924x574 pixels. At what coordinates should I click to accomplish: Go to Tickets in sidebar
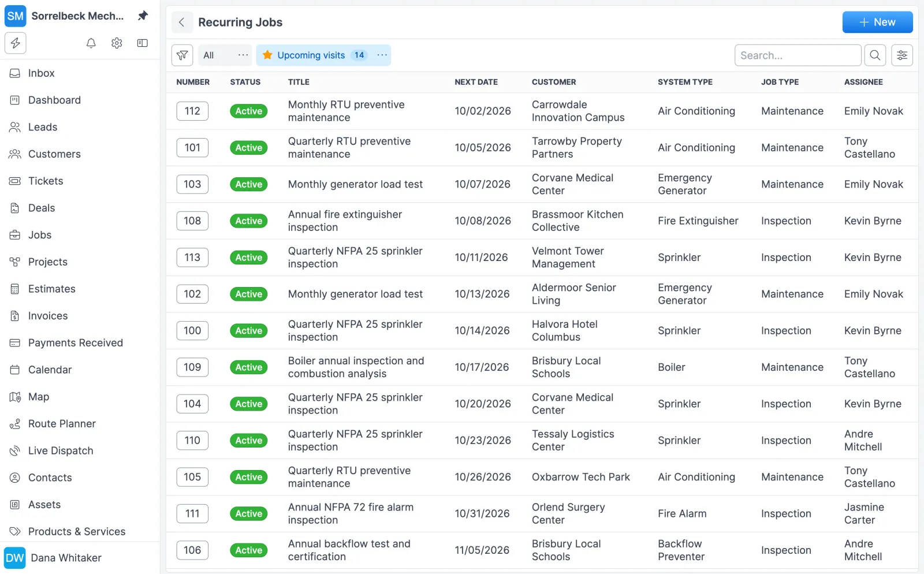46,181
